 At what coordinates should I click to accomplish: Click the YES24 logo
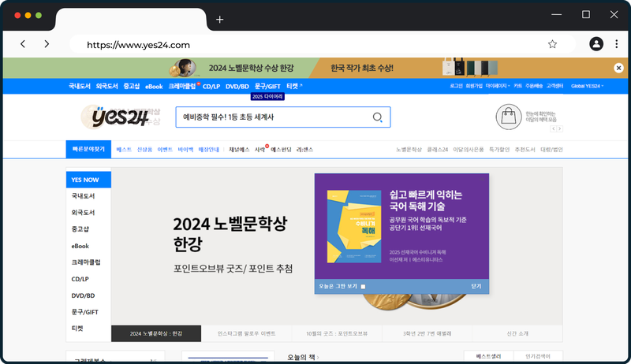(120, 117)
